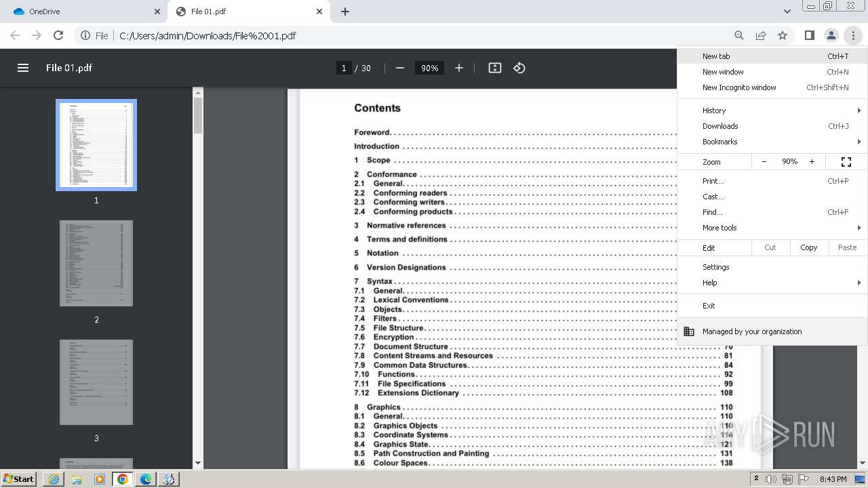Viewport: 868px width, 488px height.
Task: Show hidden tray icons arrow
Action: [756, 479]
